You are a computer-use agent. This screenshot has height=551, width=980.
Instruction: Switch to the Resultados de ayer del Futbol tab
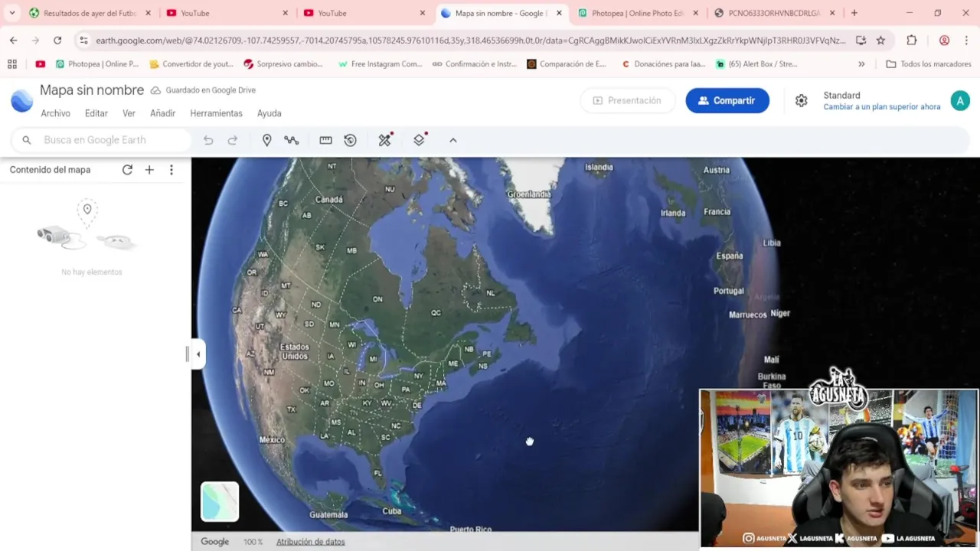[90, 13]
